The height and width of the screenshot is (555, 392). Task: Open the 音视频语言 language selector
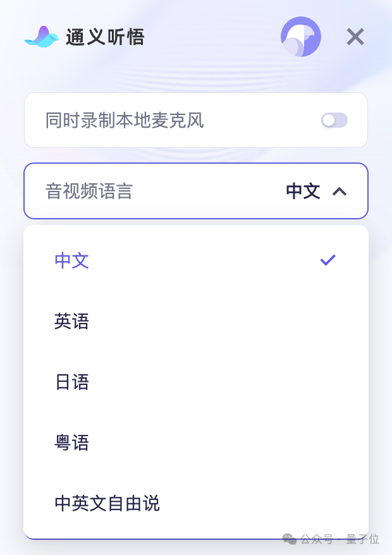(196, 191)
